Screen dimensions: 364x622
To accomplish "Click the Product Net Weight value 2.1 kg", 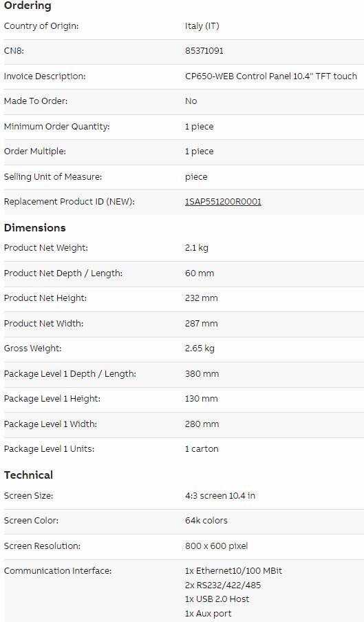I will click(197, 248).
